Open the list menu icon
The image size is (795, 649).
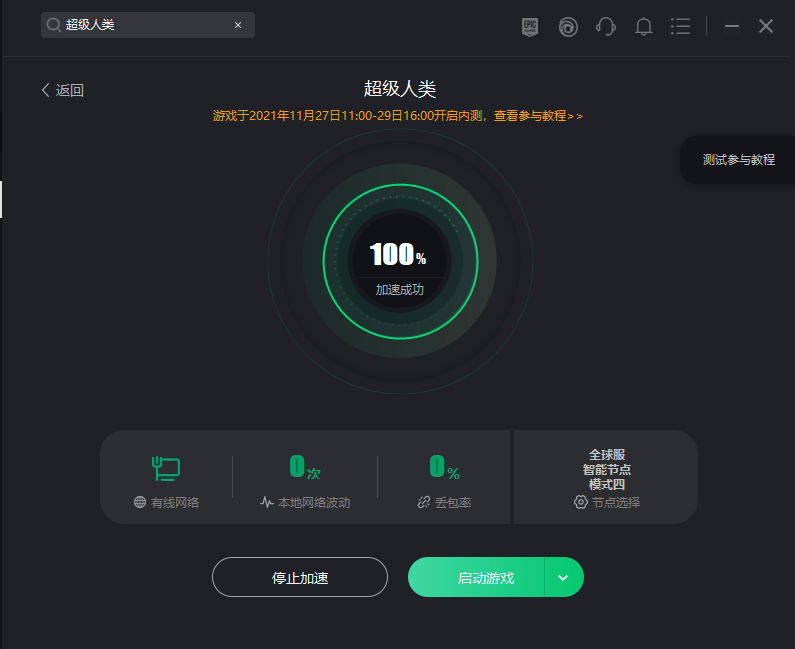(x=680, y=26)
